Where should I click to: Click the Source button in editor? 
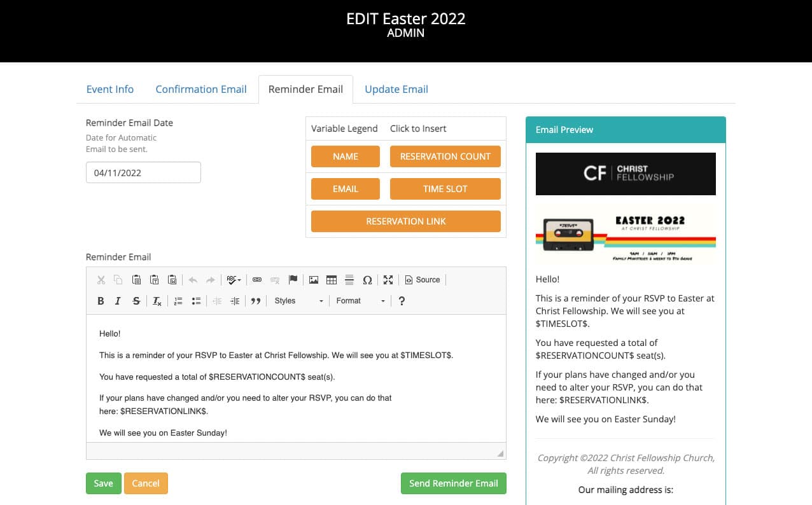click(423, 280)
